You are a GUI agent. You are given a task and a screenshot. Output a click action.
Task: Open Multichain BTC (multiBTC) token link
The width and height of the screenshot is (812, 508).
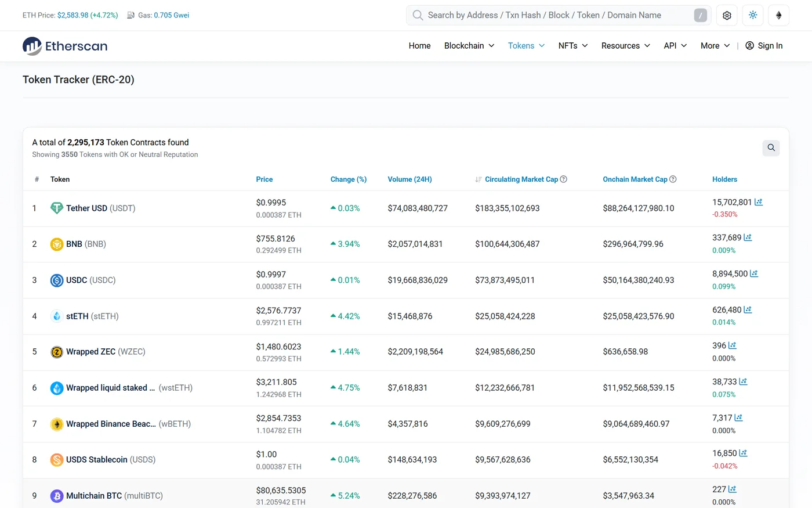[114, 496]
